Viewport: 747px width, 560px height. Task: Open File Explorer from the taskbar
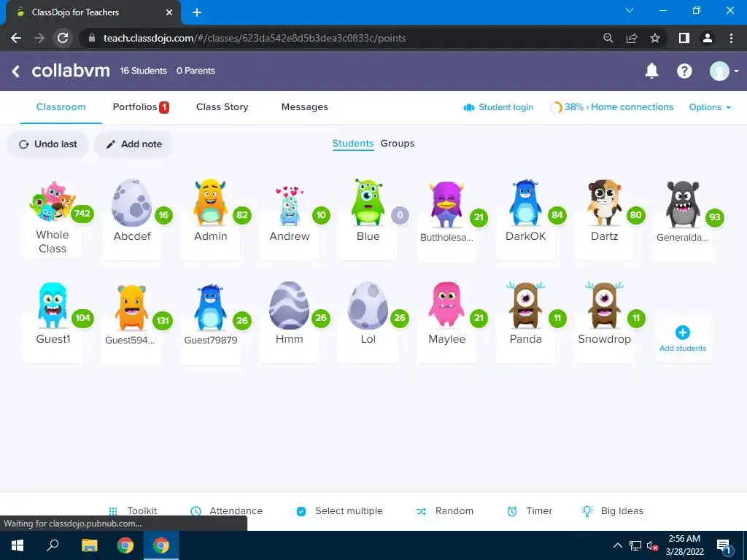click(x=89, y=545)
